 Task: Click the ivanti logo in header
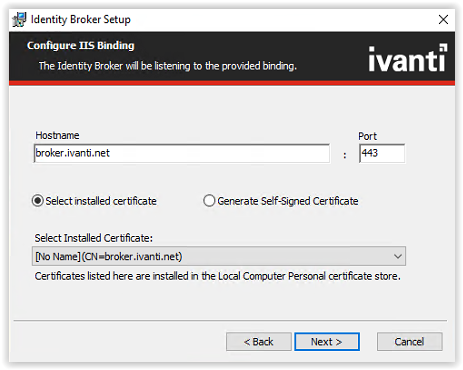[x=408, y=58]
